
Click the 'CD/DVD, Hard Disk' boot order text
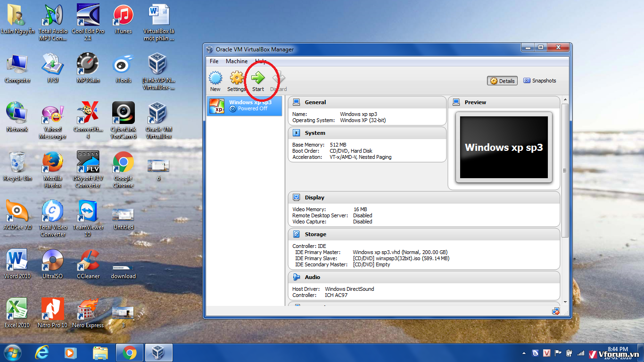[x=351, y=151]
